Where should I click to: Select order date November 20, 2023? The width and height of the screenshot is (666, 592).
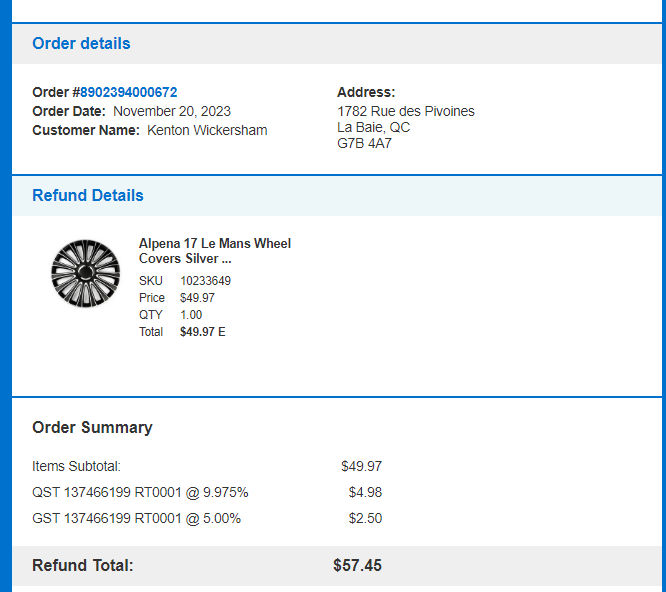click(x=172, y=111)
